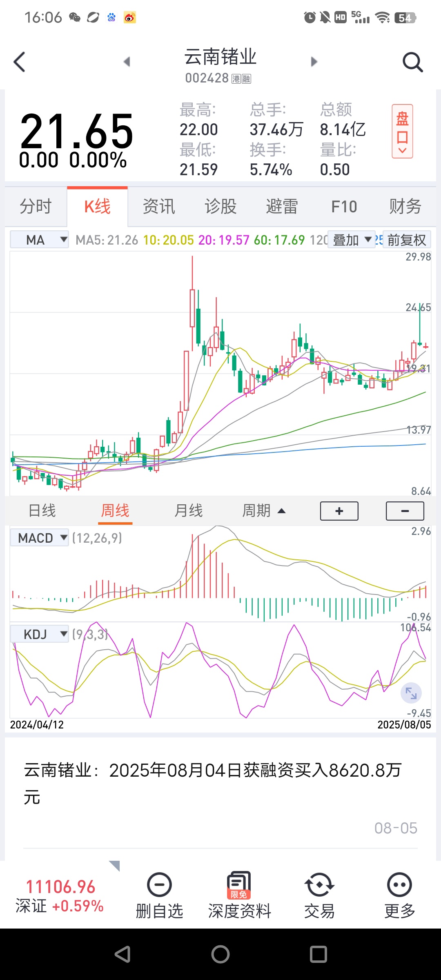Viewport: 441px width, 980px height.
Task: Tap the 换手 5.74% value
Action: pos(271,169)
